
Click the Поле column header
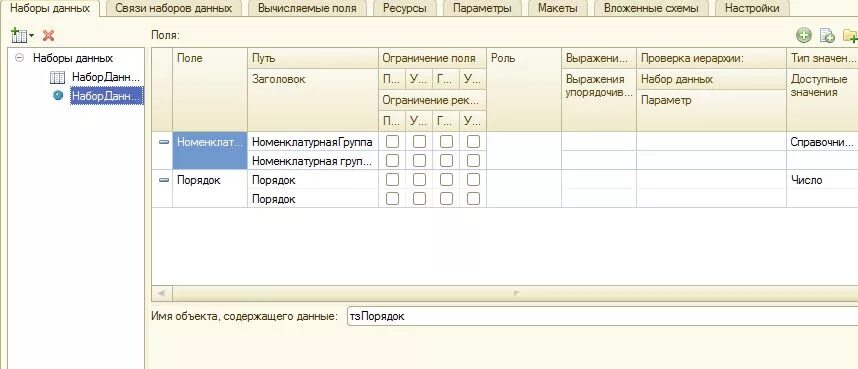coord(210,90)
